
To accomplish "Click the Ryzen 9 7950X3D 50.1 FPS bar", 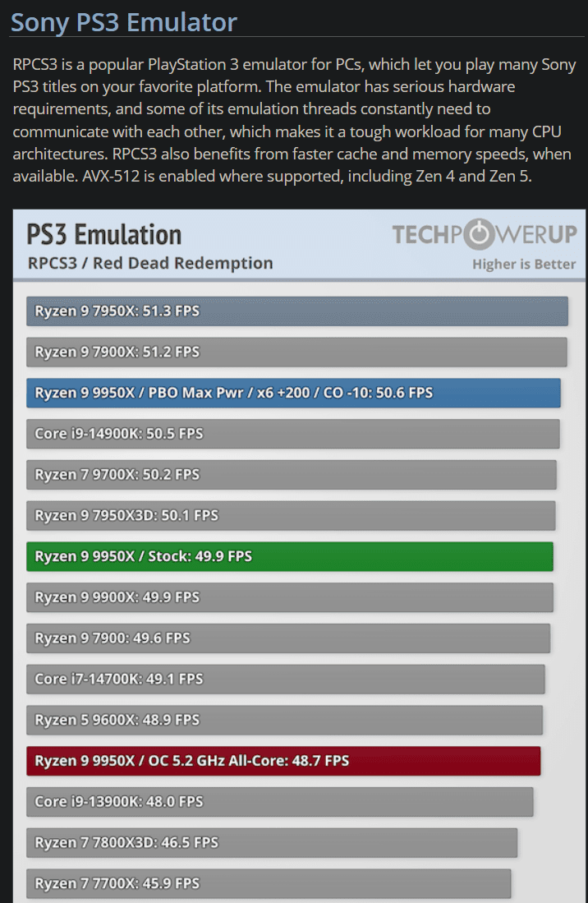I will tap(291, 515).
